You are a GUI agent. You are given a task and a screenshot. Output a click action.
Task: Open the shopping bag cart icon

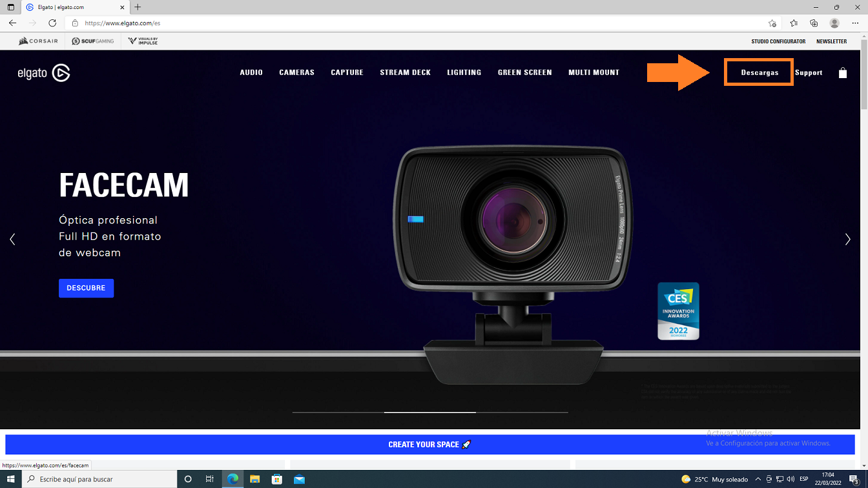(842, 73)
